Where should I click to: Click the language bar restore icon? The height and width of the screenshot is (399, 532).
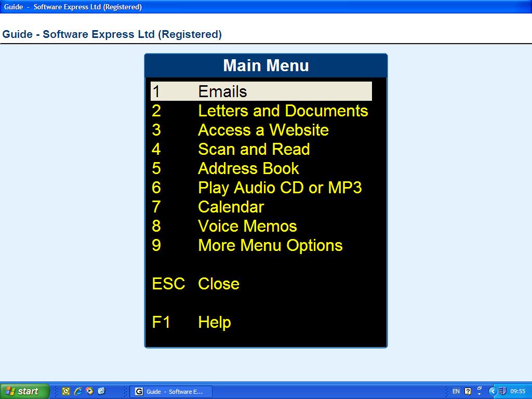point(480,389)
